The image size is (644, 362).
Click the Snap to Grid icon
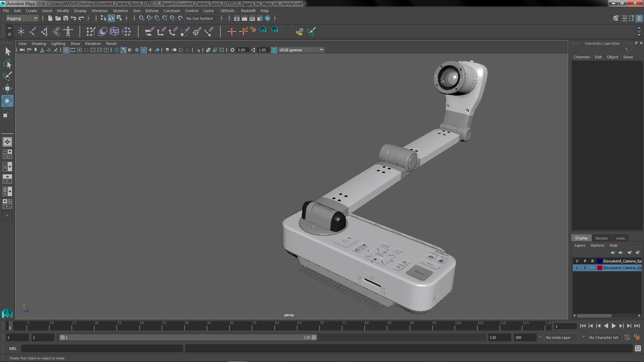142,18
